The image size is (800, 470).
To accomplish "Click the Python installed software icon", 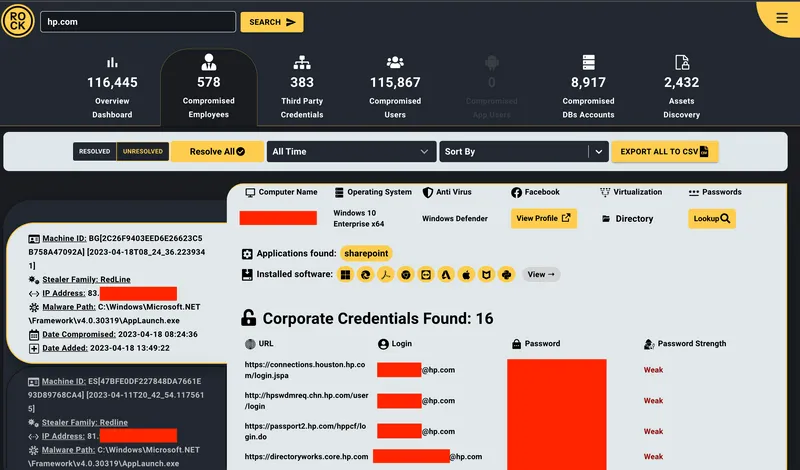I will pyautogui.click(x=506, y=274).
